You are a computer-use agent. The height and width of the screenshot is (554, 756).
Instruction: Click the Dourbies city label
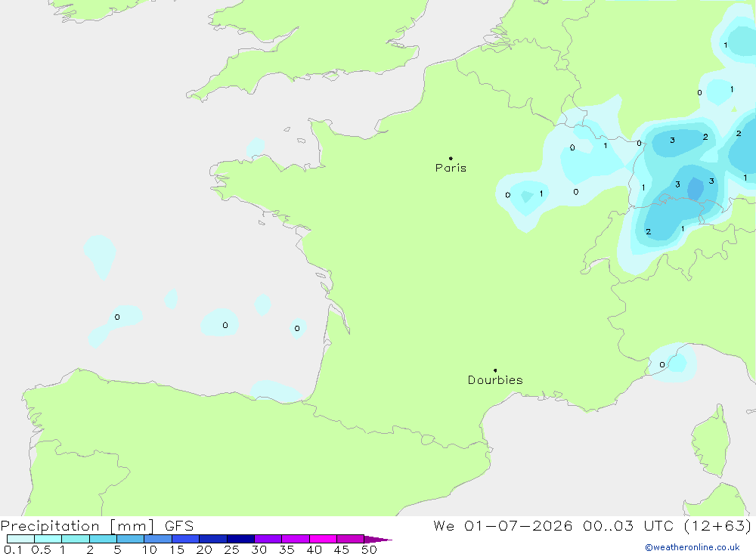(x=495, y=380)
